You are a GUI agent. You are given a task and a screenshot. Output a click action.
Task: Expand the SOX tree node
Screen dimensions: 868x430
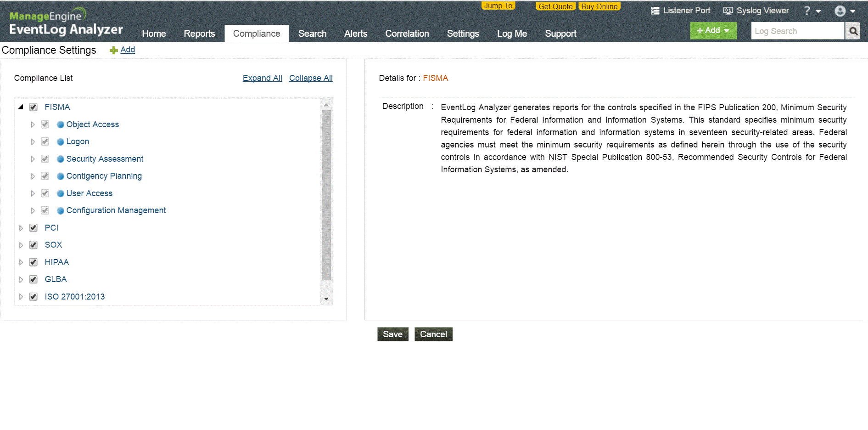coord(21,245)
